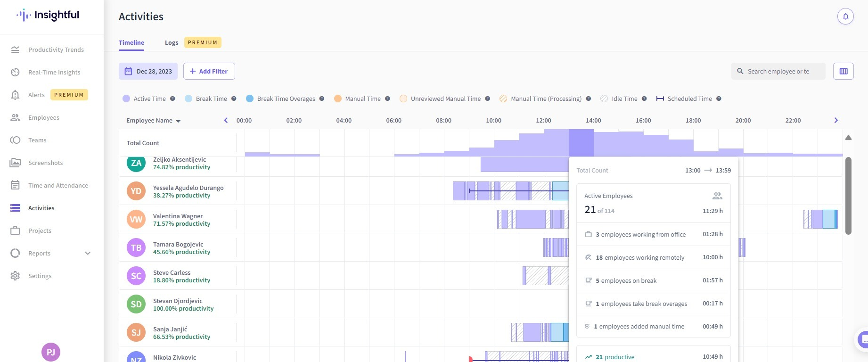868x362 pixels.
Task: Click the Active Time color legend swatch
Action: 126,99
